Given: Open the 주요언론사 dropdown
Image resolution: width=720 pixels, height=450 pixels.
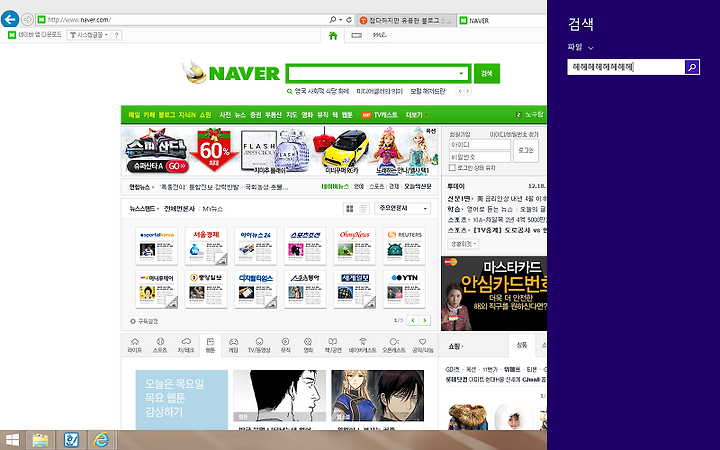Looking at the screenshot, I should point(402,208).
